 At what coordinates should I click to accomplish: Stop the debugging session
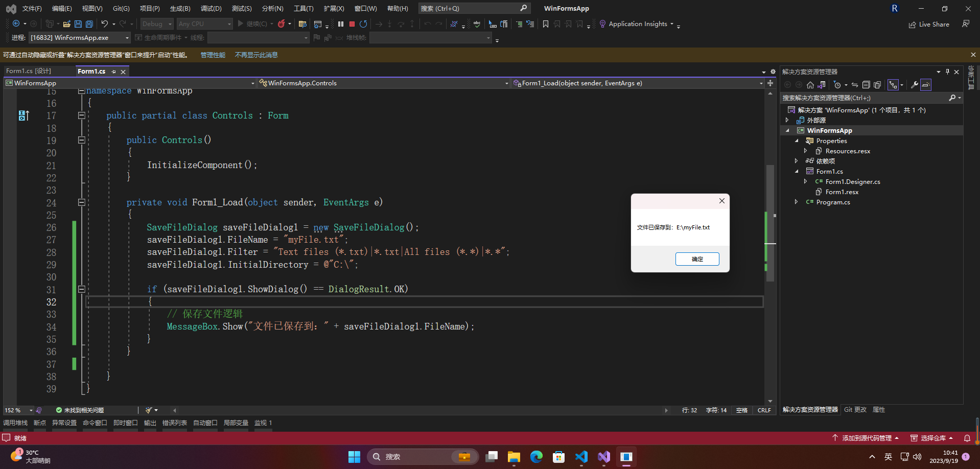click(x=352, y=24)
